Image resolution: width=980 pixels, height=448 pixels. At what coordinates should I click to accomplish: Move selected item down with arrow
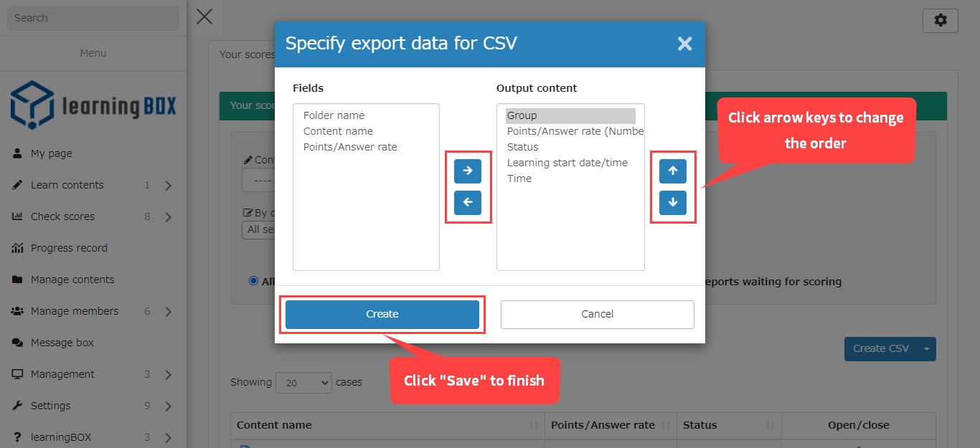click(x=673, y=203)
